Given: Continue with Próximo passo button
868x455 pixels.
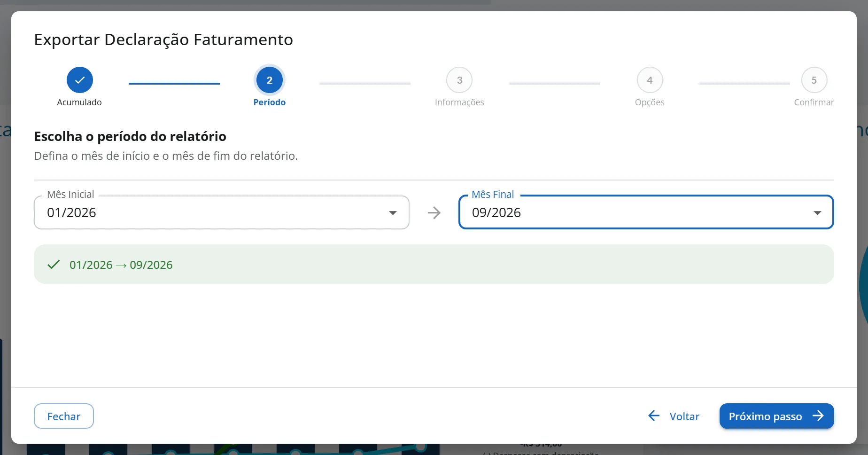Looking at the screenshot, I should [x=776, y=416].
